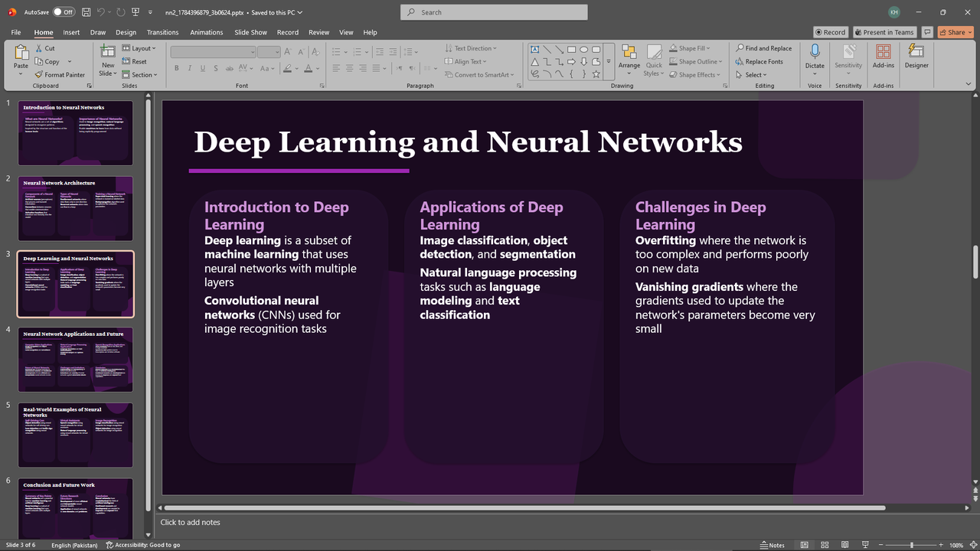980x551 pixels.
Task: Select the Rectangle shape in gallery
Action: 571,50
